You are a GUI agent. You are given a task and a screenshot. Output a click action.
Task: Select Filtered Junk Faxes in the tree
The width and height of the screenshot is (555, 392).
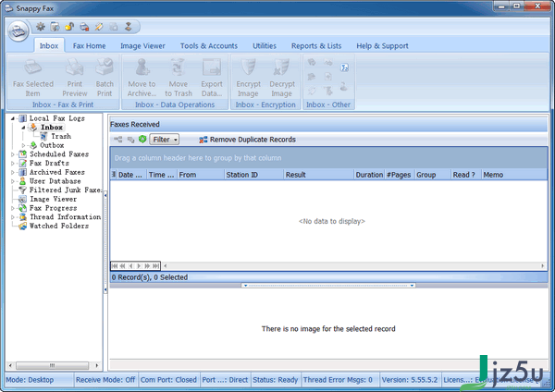tap(66, 190)
